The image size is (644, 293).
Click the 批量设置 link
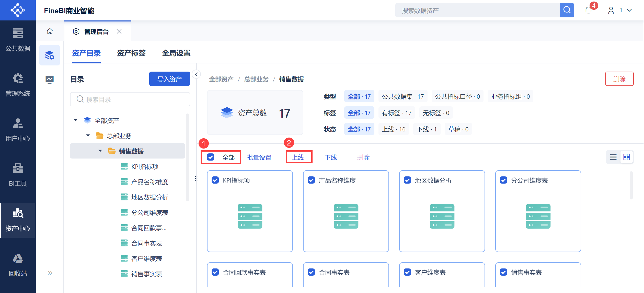click(x=259, y=157)
